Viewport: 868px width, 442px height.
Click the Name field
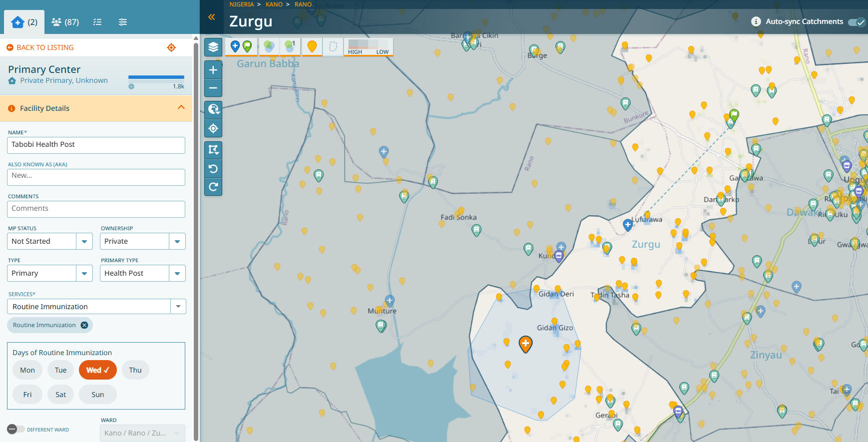[x=96, y=145]
